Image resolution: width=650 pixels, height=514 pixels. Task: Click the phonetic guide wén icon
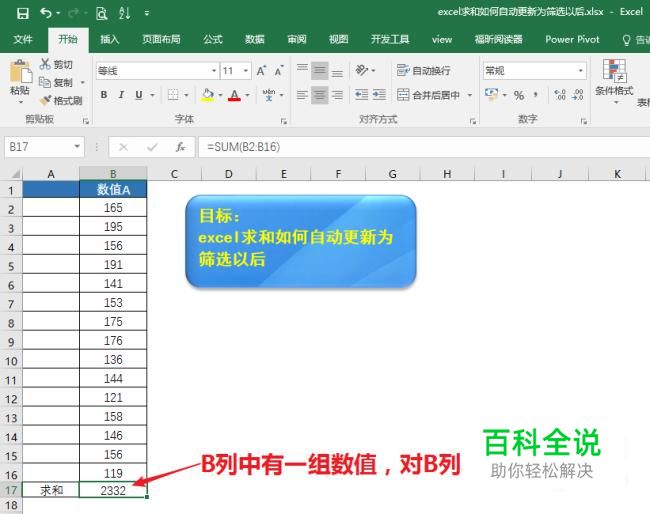click(269, 95)
